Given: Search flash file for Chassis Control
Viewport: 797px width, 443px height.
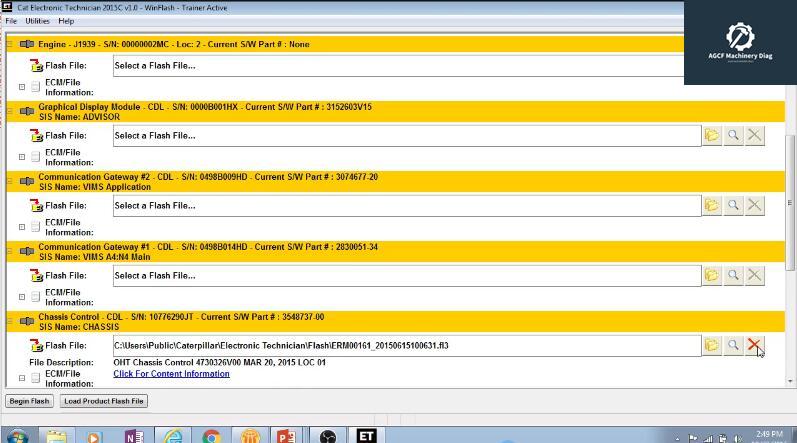Looking at the screenshot, I should coord(733,345).
